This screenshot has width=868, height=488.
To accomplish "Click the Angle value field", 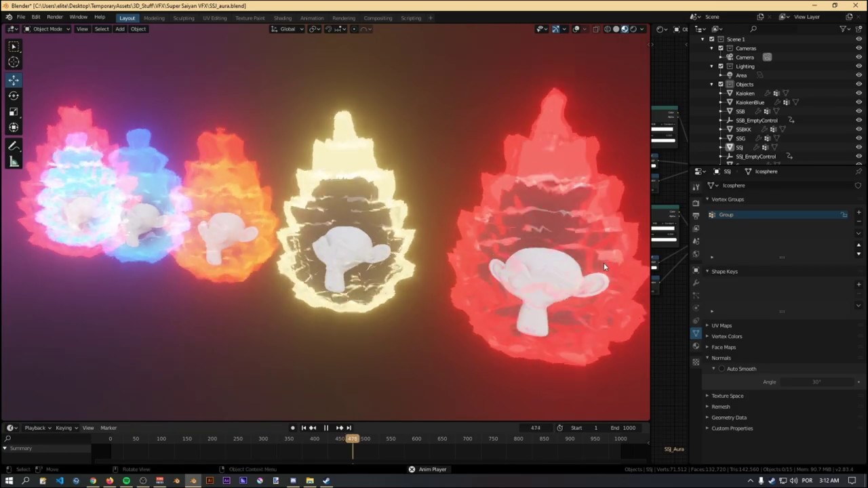I will point(816,382).
